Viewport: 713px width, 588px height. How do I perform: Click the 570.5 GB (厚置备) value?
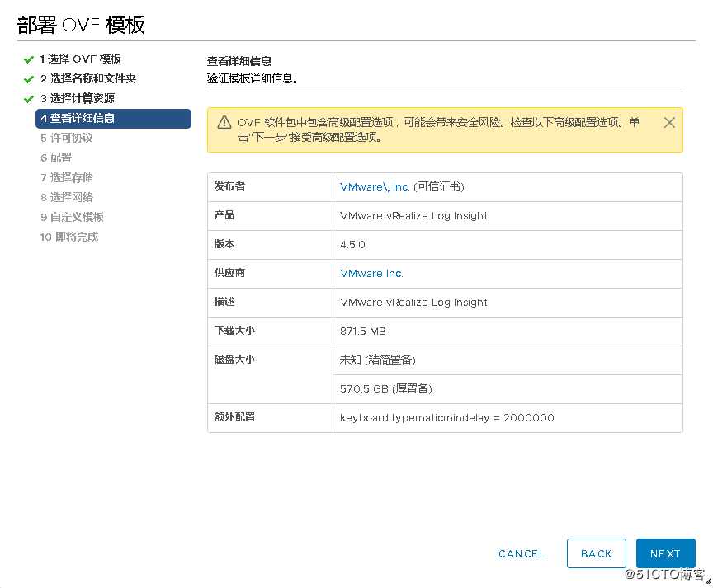pyautogui.click(x=385, y=389)
